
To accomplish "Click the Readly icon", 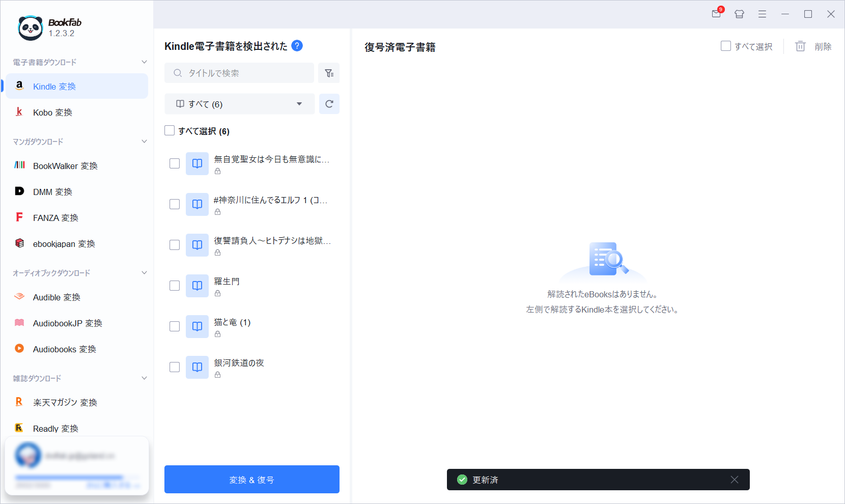I will [19, 428].
